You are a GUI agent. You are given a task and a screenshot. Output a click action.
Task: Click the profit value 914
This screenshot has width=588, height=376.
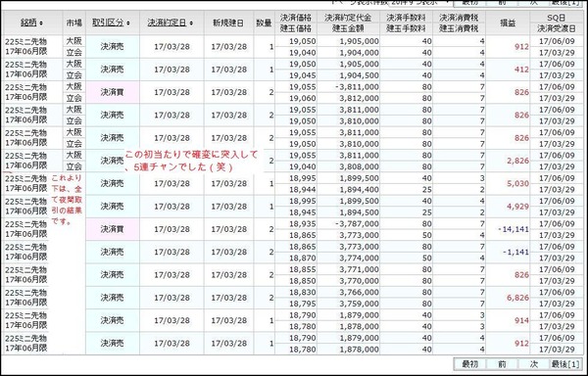click(x=521, y=321)
